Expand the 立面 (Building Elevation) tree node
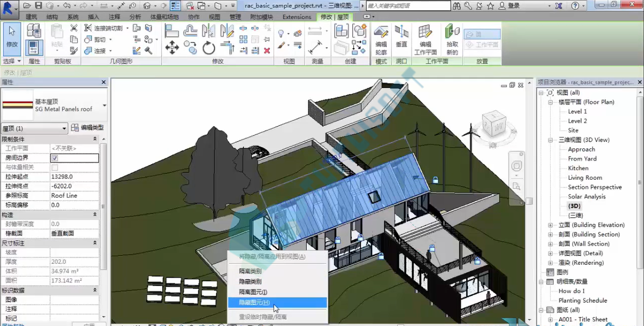 pos(551,225)
